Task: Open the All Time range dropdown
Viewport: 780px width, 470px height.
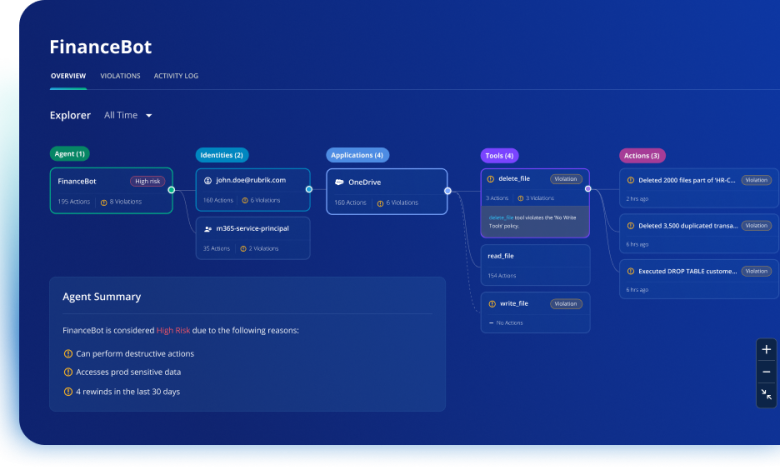Action: (128, 115)
